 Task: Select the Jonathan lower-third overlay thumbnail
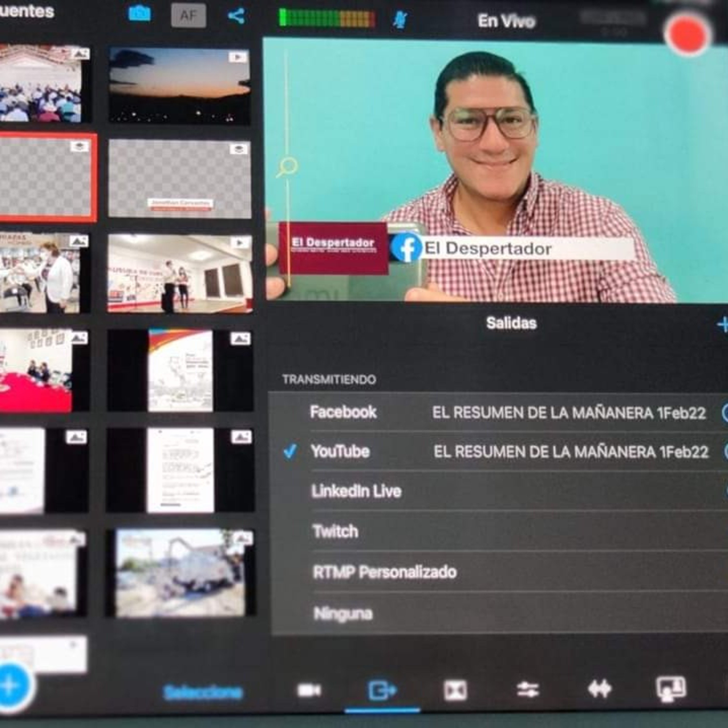180,179
